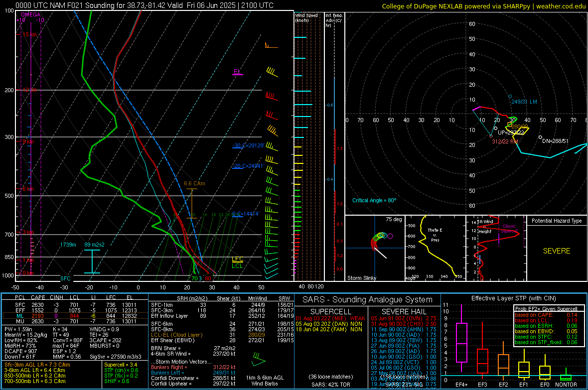Click the K = 34 index value
Viewport: 588px width, 390px height.
(61, 329)
